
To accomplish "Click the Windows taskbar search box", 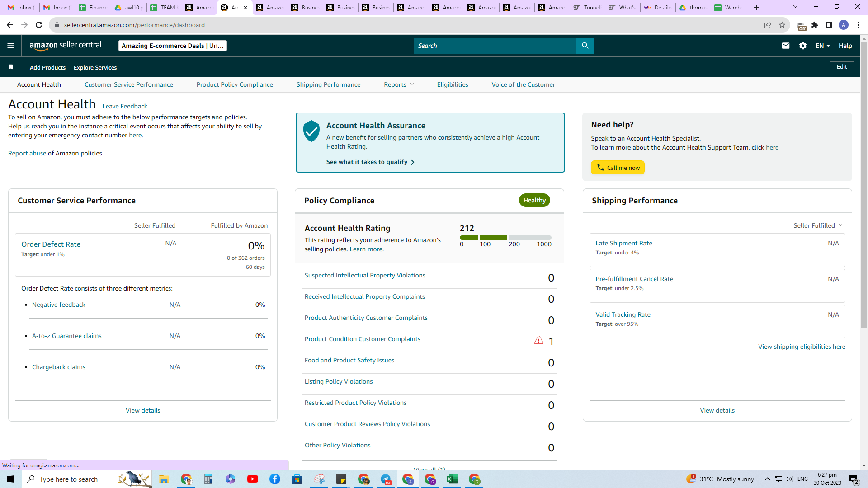I will [x=87, y=479].
